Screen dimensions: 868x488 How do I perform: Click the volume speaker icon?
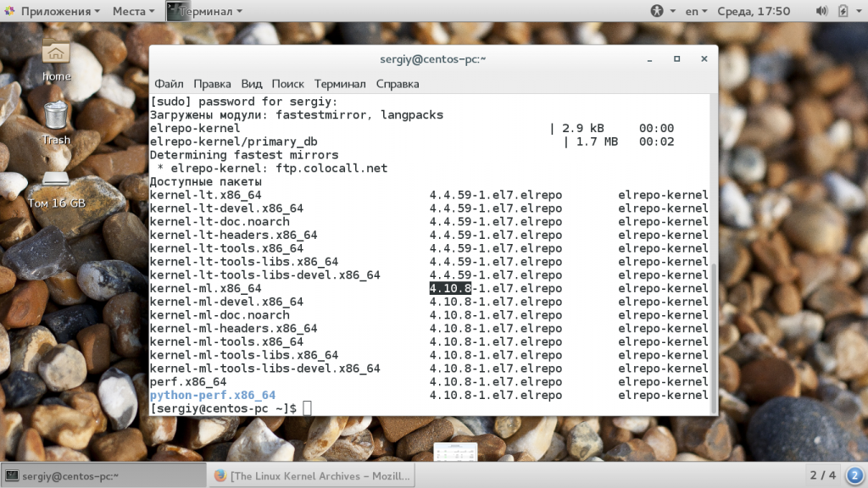pyautogui.click(x=821, y=11)
